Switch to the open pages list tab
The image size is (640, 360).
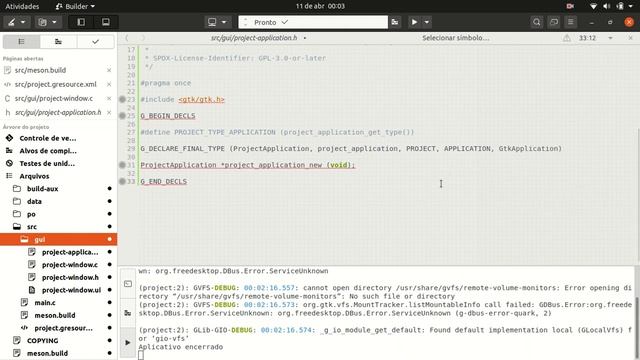click(21, 42)
